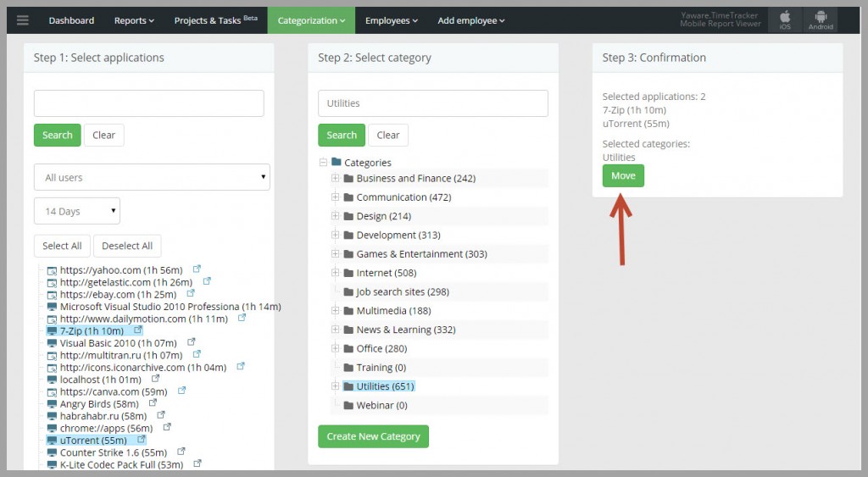Click the Webinar folder icon
868x477 pixels.
[x=348, y=406]
